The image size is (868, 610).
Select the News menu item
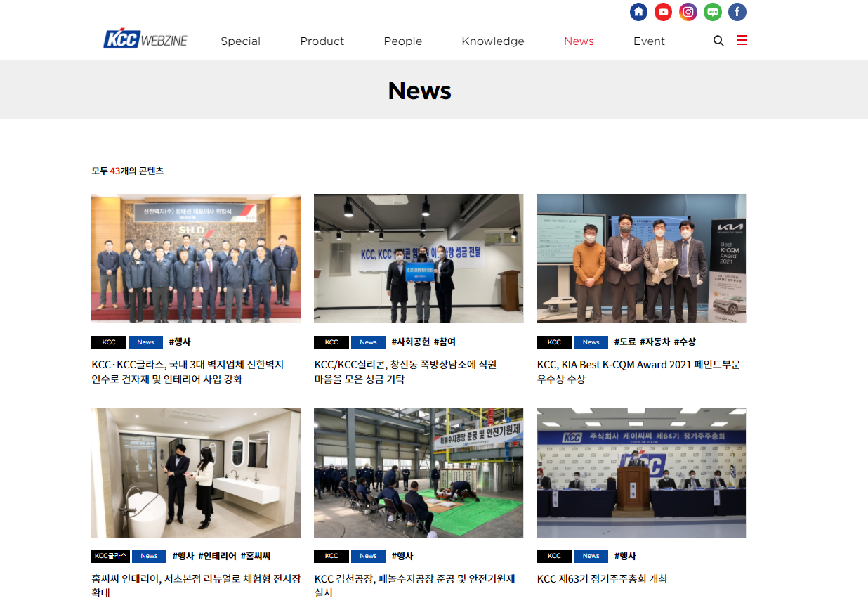coord(579,41)
